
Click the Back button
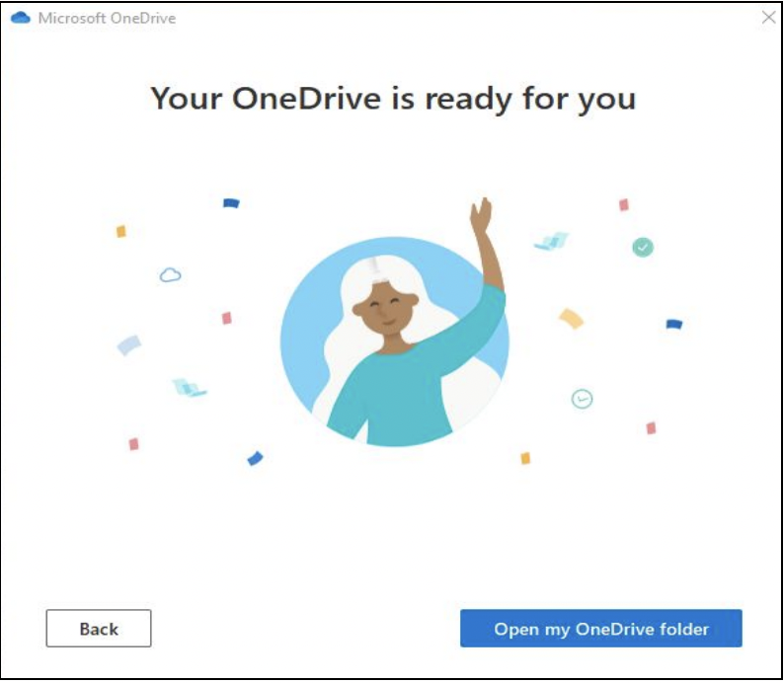tap(99, 628)
